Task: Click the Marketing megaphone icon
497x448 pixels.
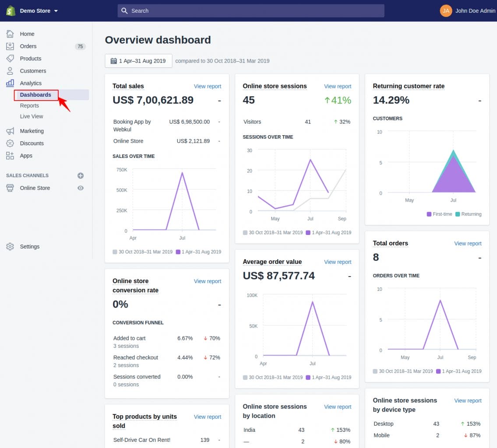Action: coord(10,131)
